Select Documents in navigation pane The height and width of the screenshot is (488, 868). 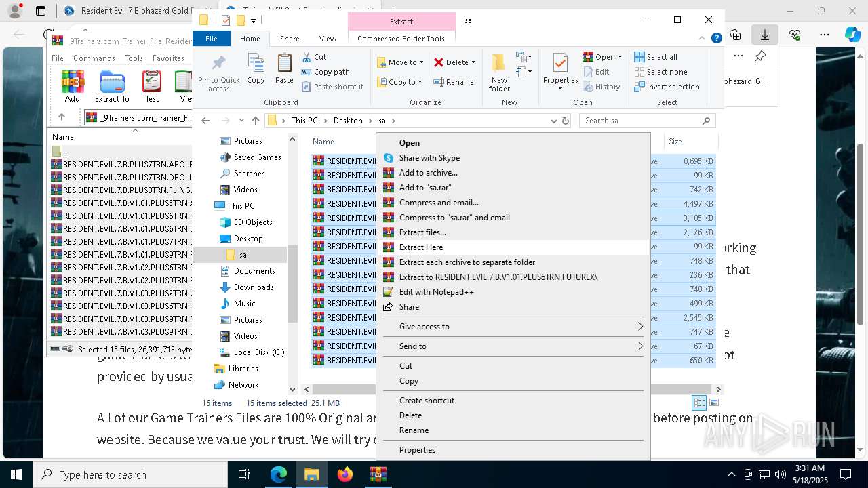(x=254, y=271)
